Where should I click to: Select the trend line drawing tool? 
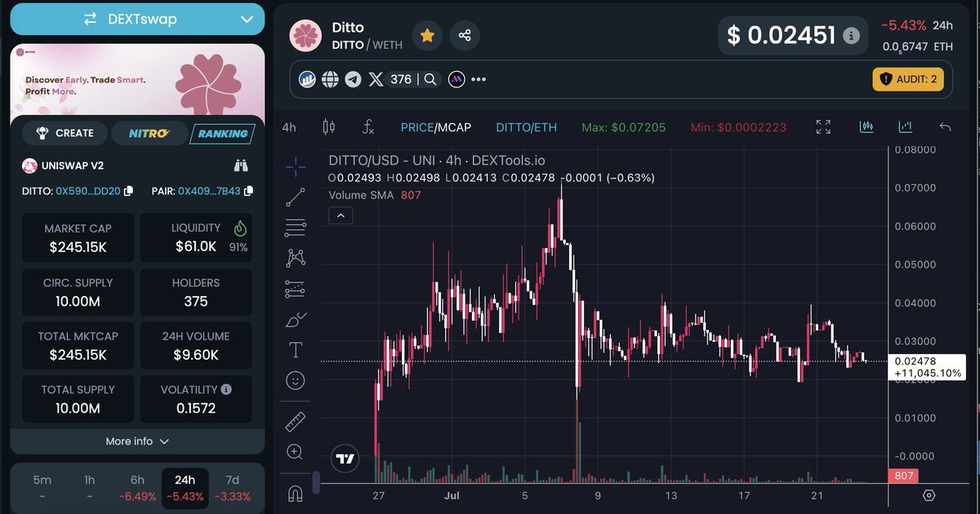coord(296,197)
